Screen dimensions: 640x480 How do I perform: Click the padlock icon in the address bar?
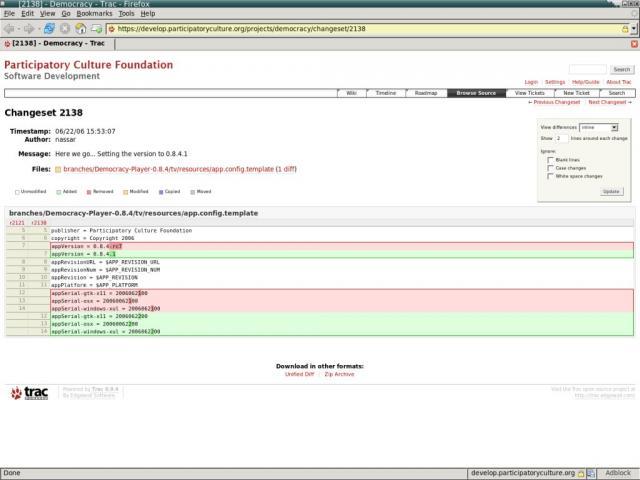coord(625,29)
